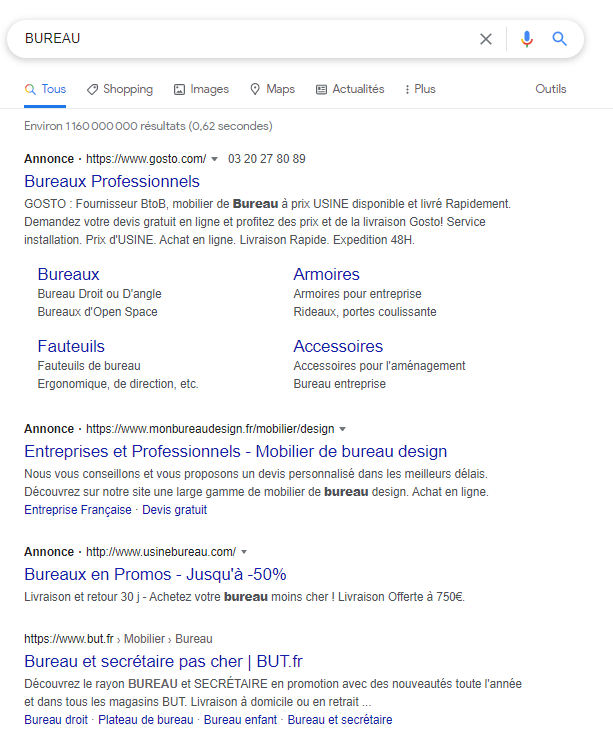Follow the Bureau droit sitelink
613x742 pixels.
tap(56, 720)
